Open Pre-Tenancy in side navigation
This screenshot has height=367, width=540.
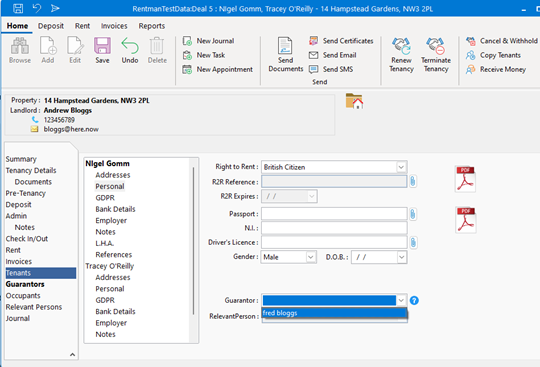(25, 193)
